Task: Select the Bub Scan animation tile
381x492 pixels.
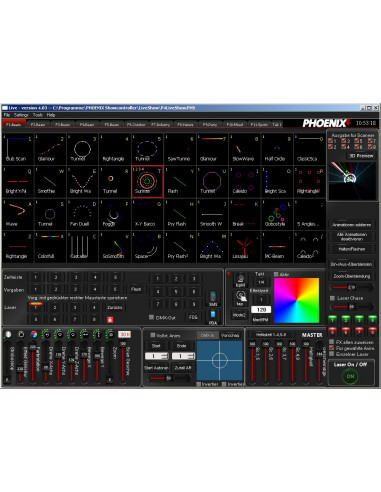Action: (x=17, y=149)
